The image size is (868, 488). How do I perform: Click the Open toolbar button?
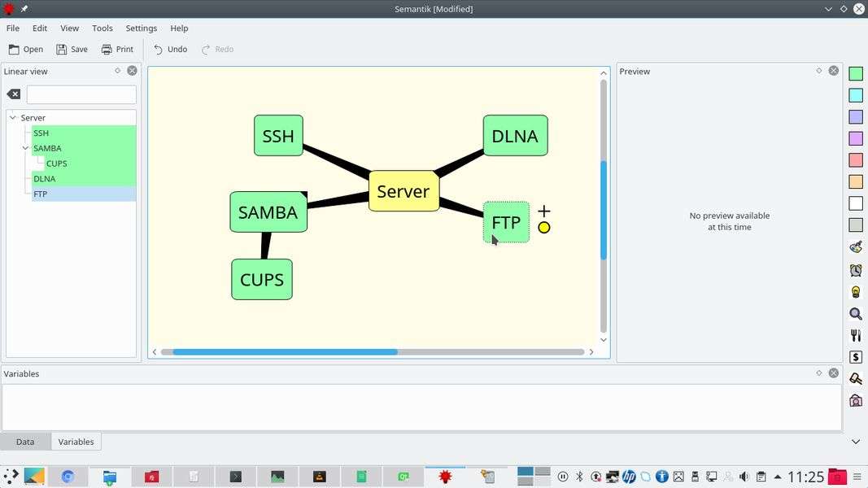[x=26, y=50]
